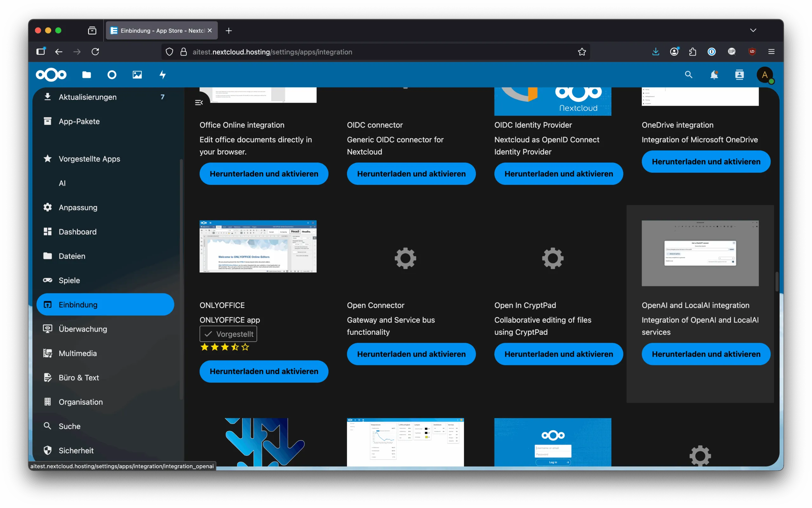Toggle the Firefox sidebar button
Image resolution: width=812 pixels, height=508 pixels.
coord(40,52)
